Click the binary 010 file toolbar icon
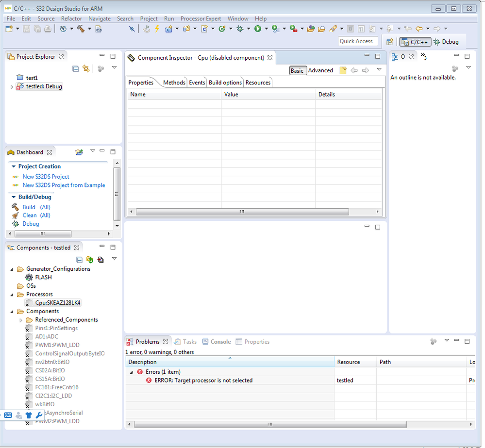 click(x=99, y=29)
